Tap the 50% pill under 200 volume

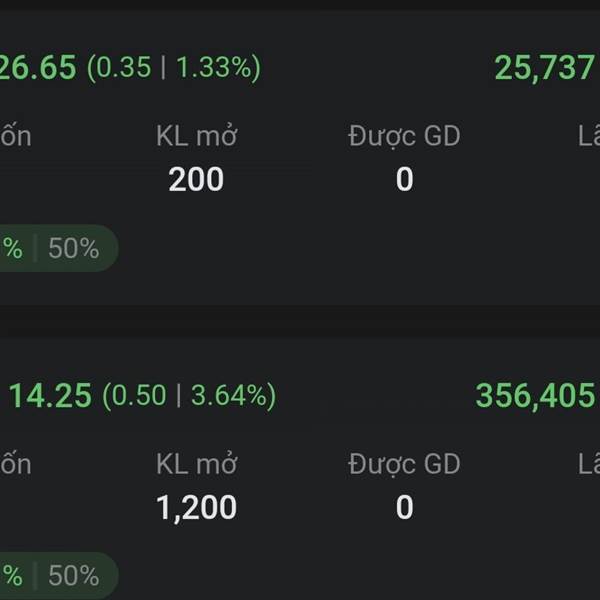(x=74, y=249)
